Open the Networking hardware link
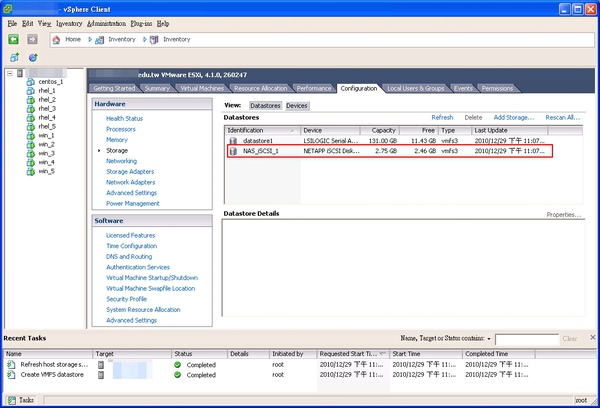600x408 pixels. pyautogui.click(x=121, y=161)
